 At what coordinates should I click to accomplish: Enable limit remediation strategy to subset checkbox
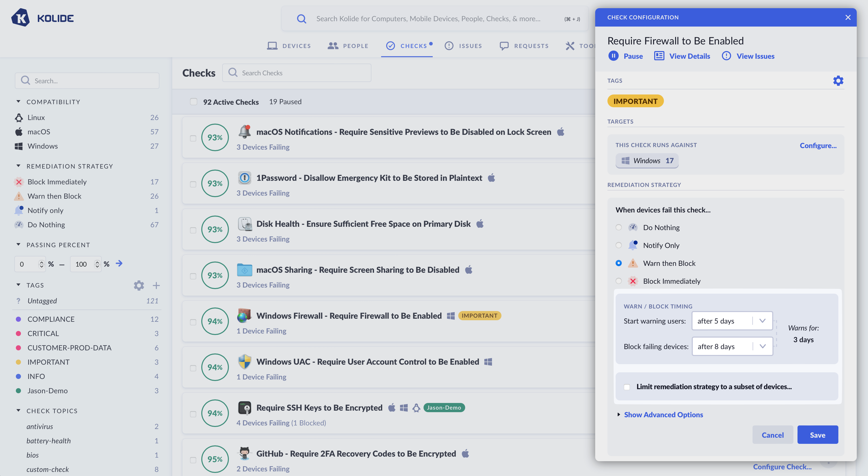click(627, 387)
